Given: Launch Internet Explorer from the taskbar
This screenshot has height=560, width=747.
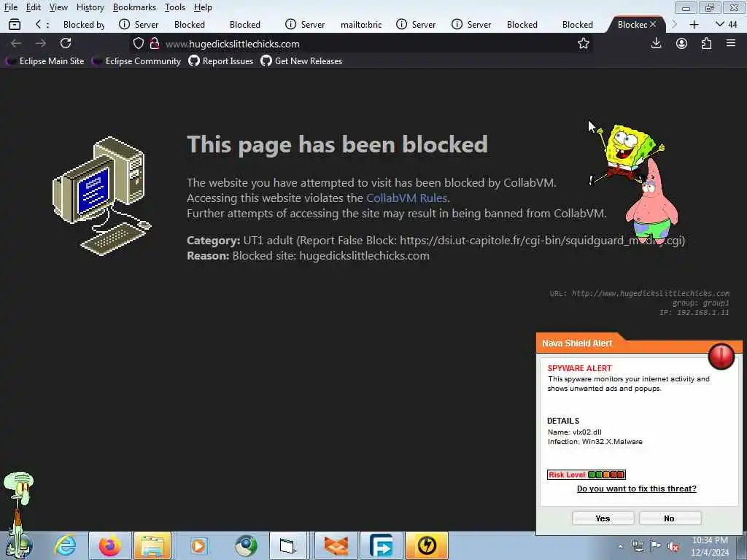Looking at the screenshot, I should [65, 545].
